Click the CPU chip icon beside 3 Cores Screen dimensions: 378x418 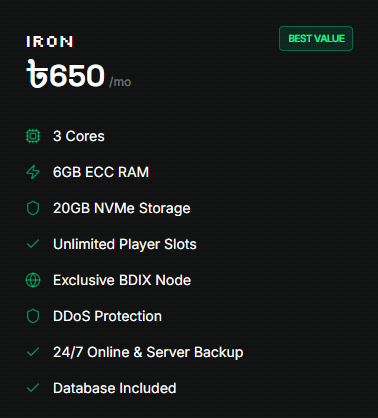(x=33, y=136)
